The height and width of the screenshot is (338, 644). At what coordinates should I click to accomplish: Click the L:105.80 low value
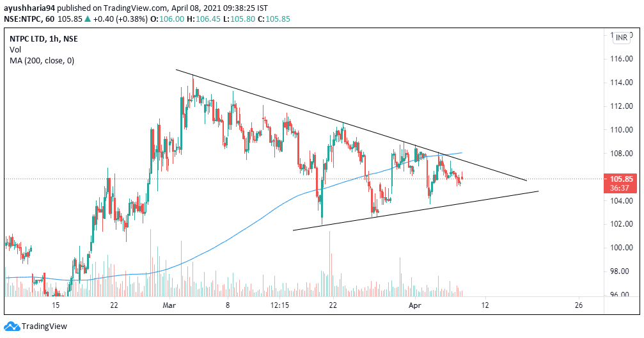point(239,19)
